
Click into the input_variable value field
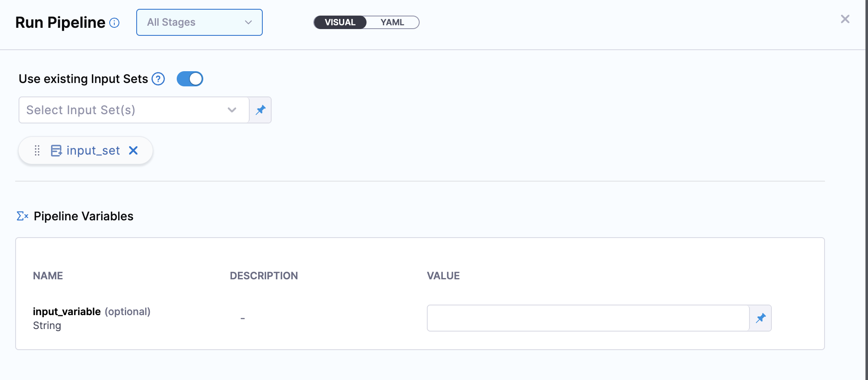click(x=588, y=318)
